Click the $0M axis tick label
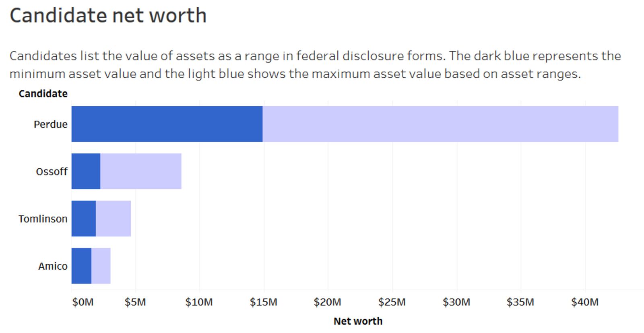The image size is (644, 333). 83,302
